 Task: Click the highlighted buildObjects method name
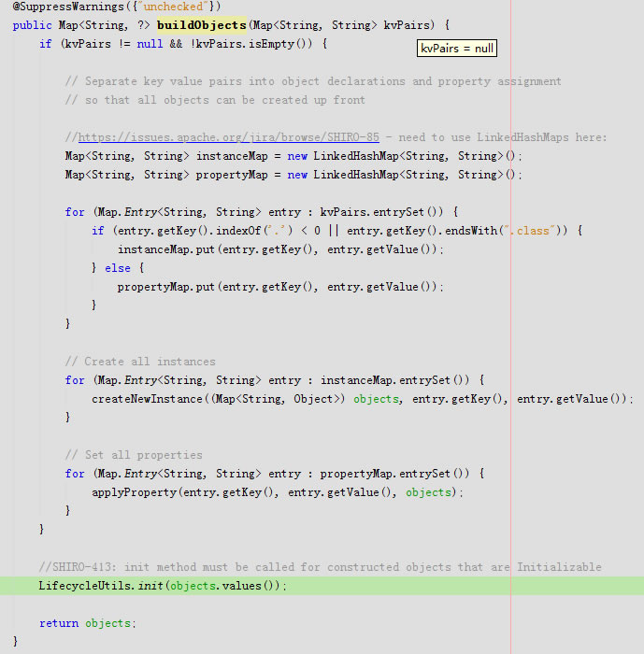[x=202, y=25]
